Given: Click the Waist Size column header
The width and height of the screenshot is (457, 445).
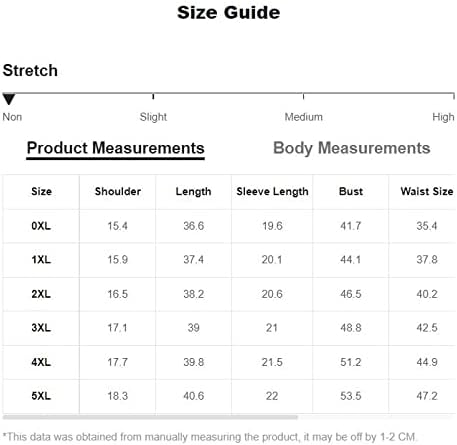Looking at the screenshot, I should 427,192.
